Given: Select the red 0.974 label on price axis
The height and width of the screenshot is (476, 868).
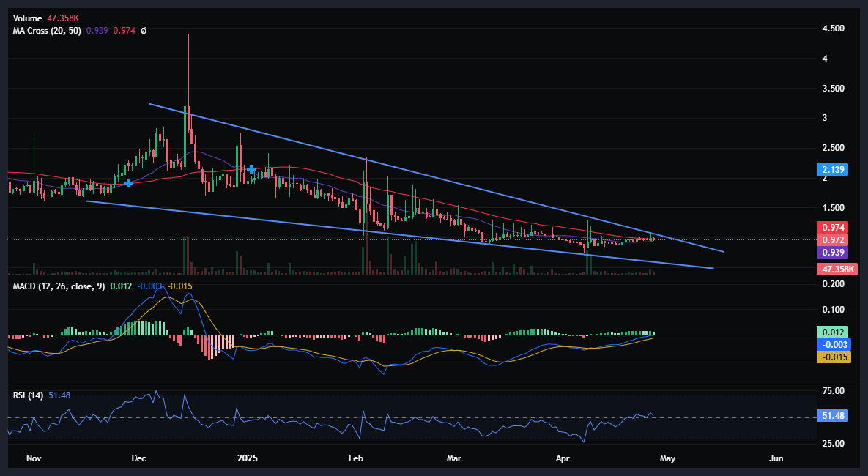Looking at the screenshot, I should pos(831,228).
